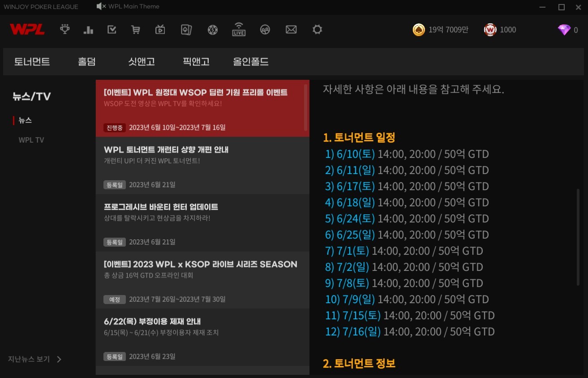This screenshot has height=378, width=588.
Task: Open the LIVE broadcast icon
Action: click(x=239, y=30)
